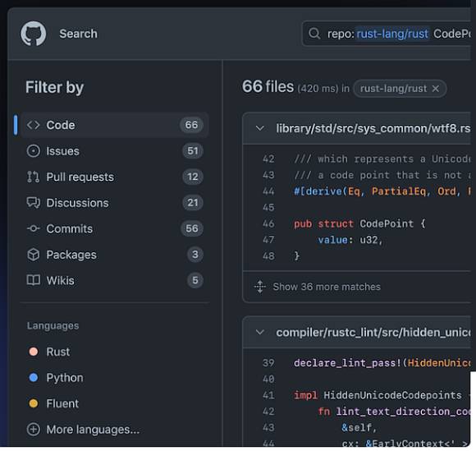Click the Packages cube icon
Viewport: 476px width, 451px height.
33,255
